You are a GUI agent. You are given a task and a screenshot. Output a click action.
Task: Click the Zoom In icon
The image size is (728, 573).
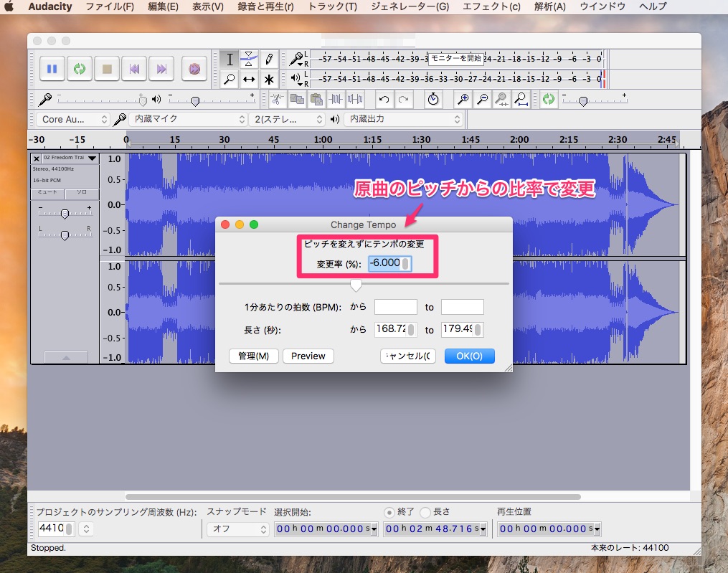click(x=463, y=100)
